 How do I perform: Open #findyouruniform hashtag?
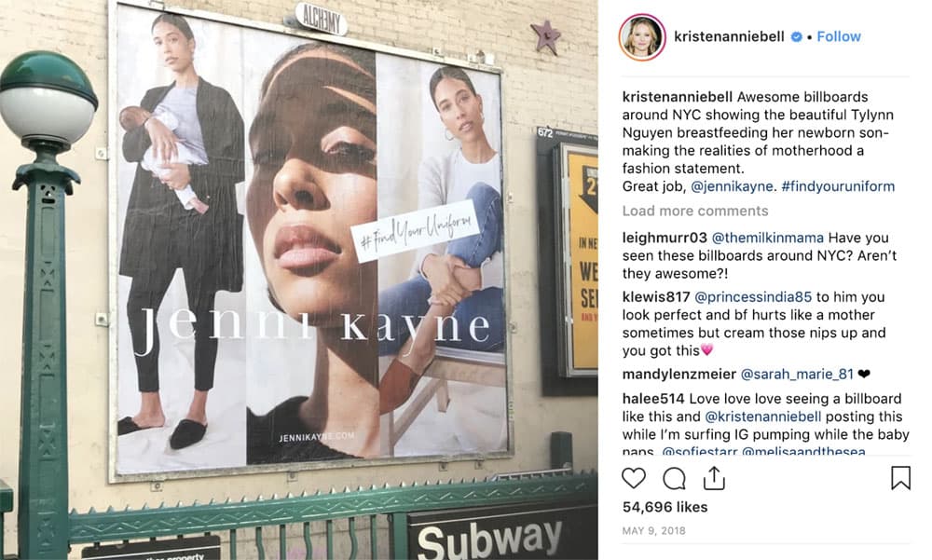pos(838,186)
